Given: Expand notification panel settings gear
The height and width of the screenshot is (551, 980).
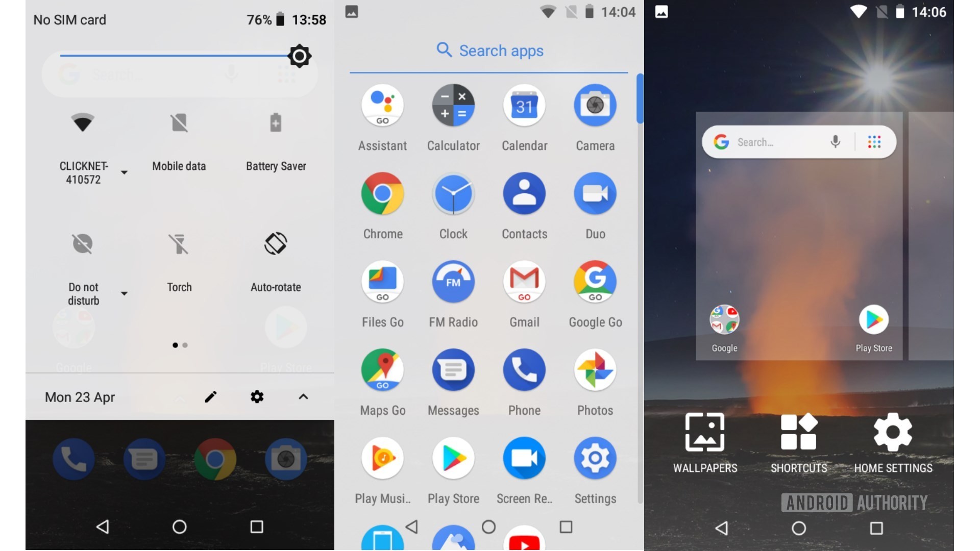Looking at the screenshot, I should pos(257,396).
